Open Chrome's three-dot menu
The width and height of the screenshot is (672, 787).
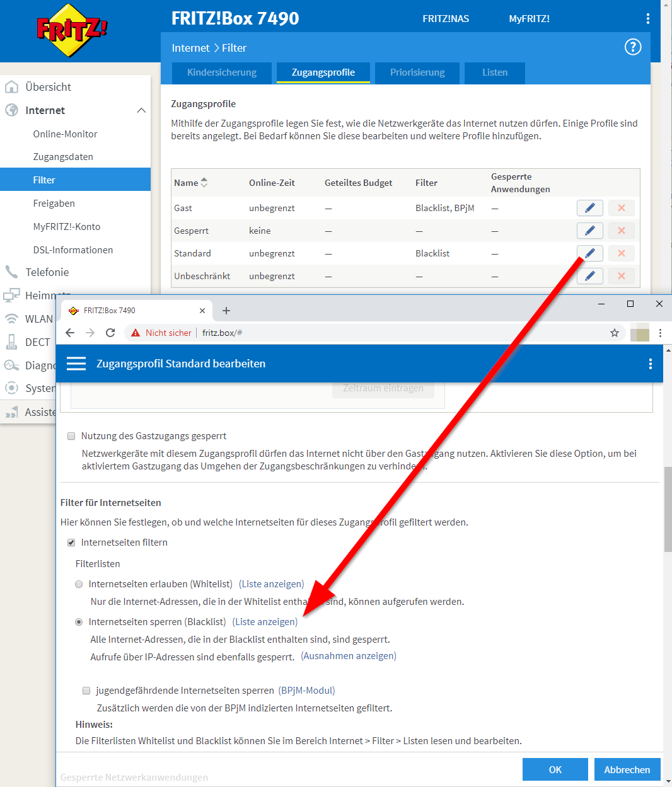tap(660, 333)
